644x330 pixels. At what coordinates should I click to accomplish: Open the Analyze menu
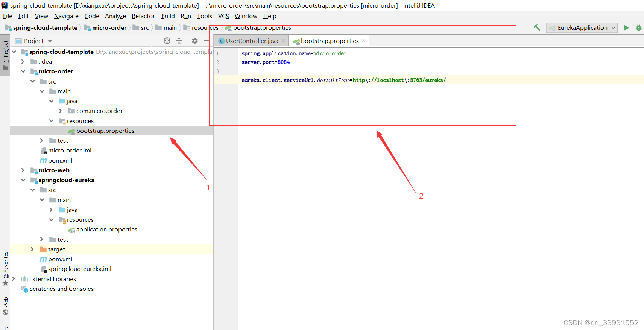tap(115, 16)
